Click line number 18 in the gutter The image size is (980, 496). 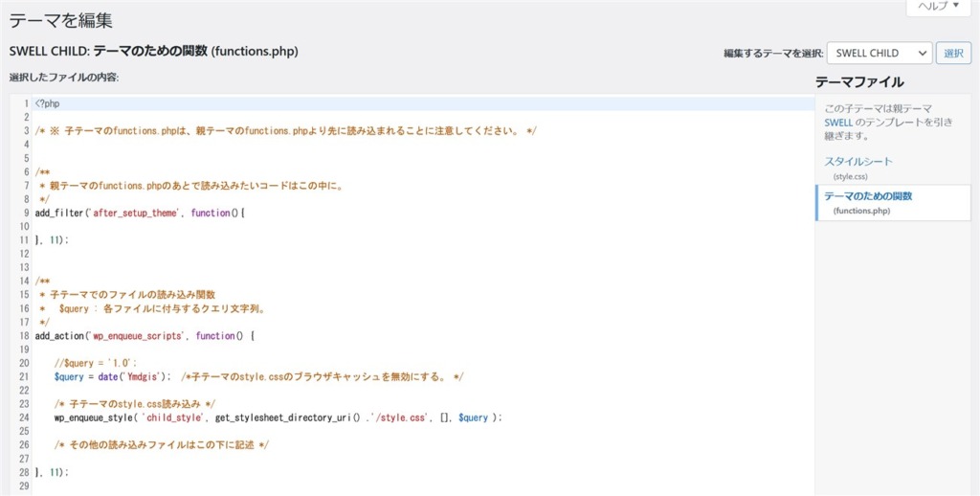(x=24, y=336)
